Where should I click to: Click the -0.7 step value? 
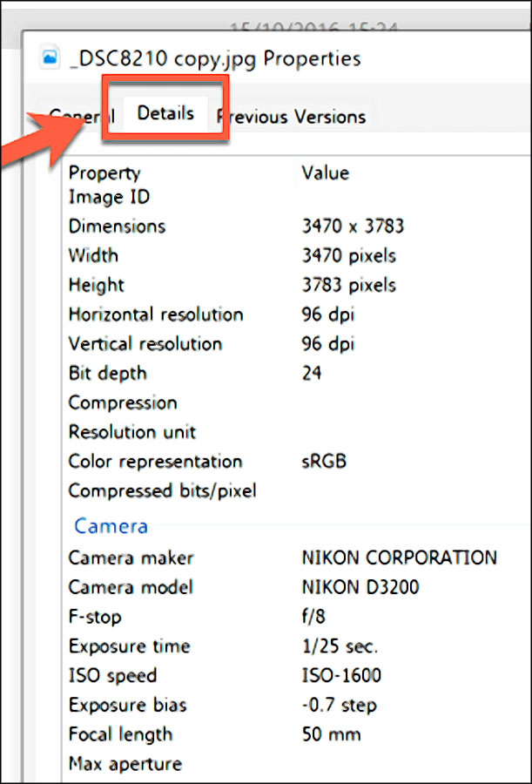340,706
